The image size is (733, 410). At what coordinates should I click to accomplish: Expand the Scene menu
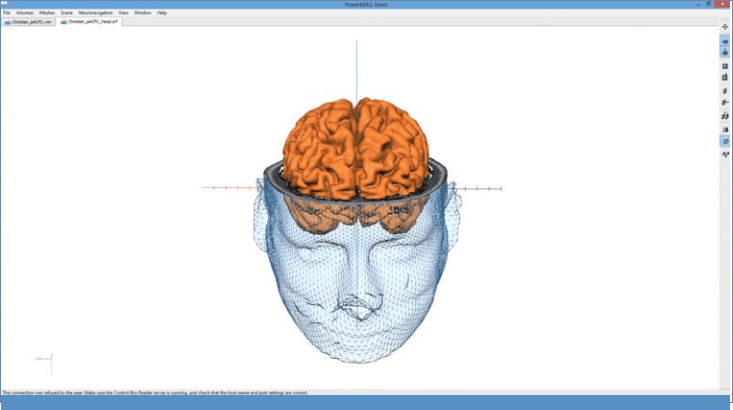tap(66, 13)
